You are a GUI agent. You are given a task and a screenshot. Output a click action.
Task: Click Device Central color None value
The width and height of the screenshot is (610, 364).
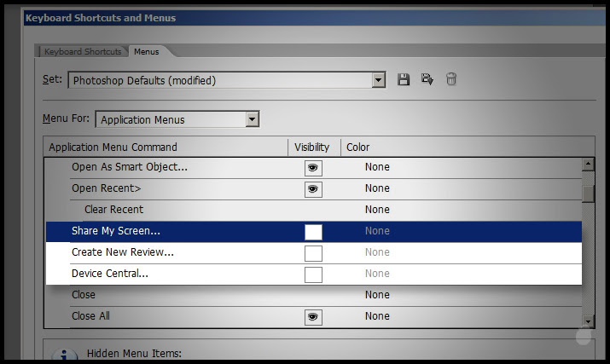(x=377, y=274)
